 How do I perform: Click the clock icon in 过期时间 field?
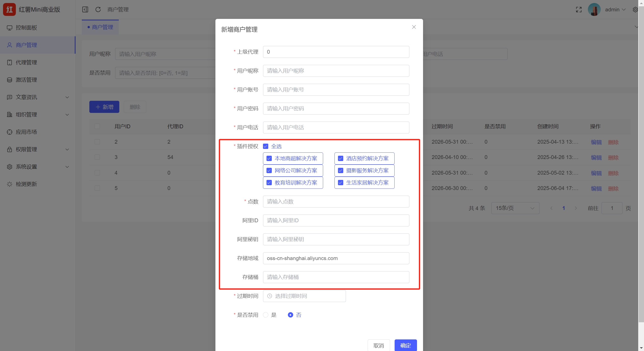tap(270, 296)
